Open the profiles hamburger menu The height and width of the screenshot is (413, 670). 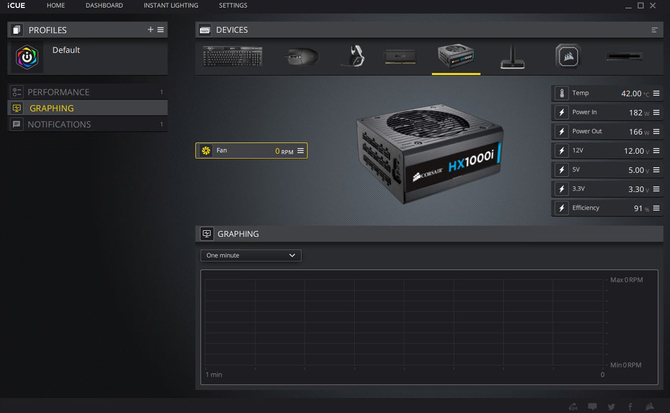click(x=161, y=29)
